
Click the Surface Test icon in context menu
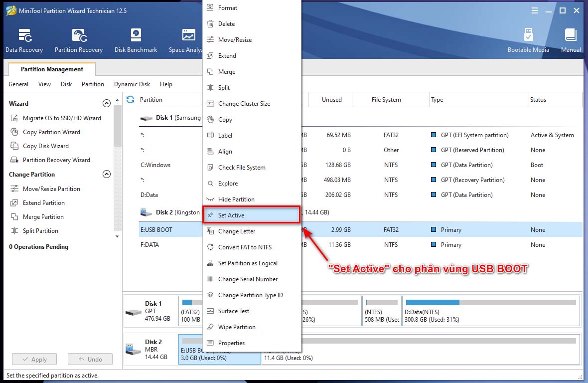210,311
